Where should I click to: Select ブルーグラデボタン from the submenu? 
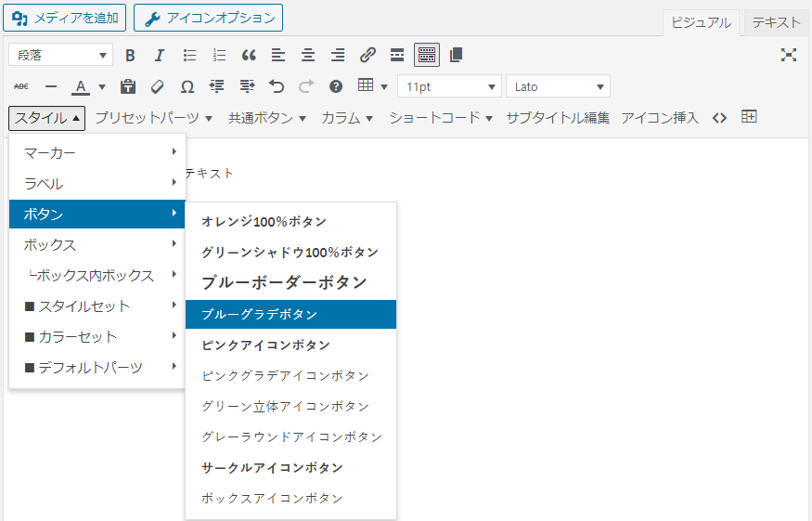click(290, 314)
